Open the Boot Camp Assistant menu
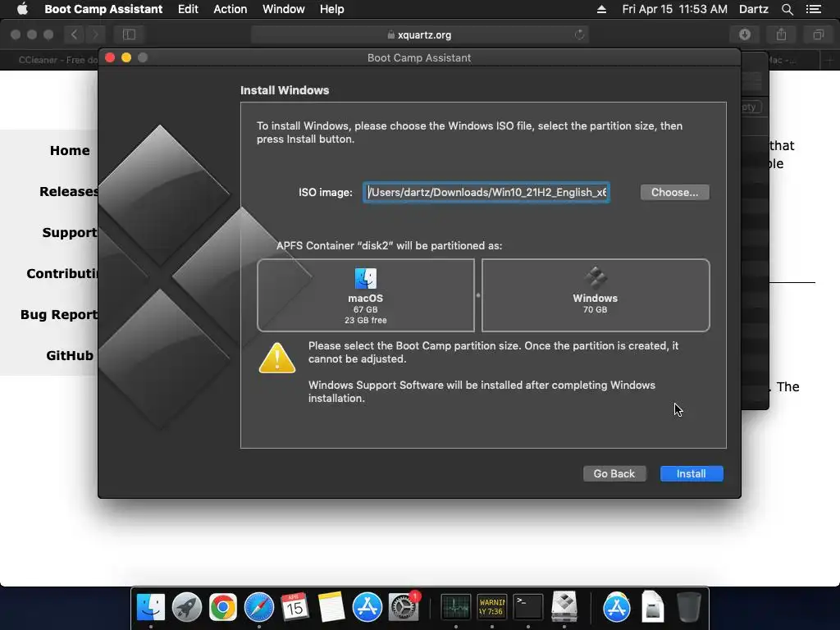Image resolution: width=840 pixels, height=630 pixels. point(103,9)
